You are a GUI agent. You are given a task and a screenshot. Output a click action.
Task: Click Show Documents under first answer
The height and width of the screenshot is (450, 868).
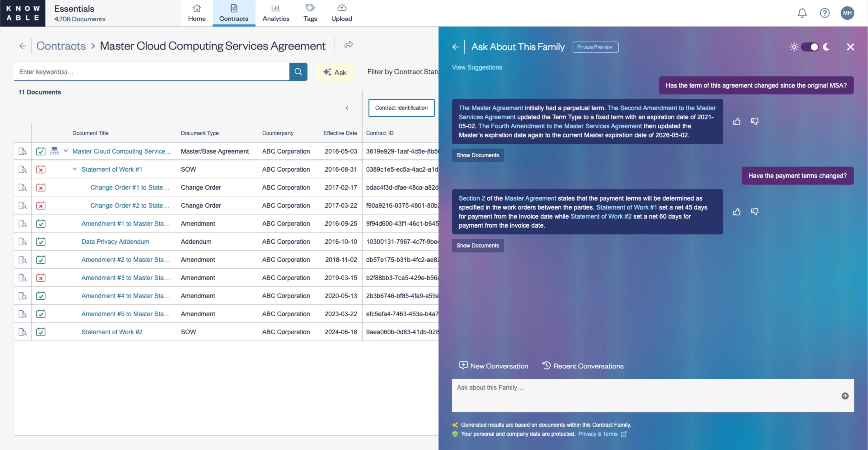(477, 155)
